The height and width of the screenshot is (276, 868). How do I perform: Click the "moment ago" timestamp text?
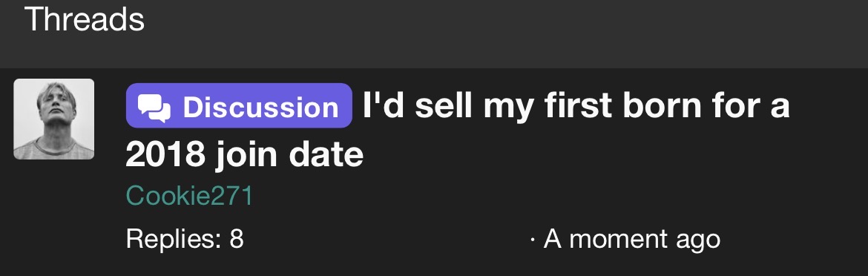[645, 240]
